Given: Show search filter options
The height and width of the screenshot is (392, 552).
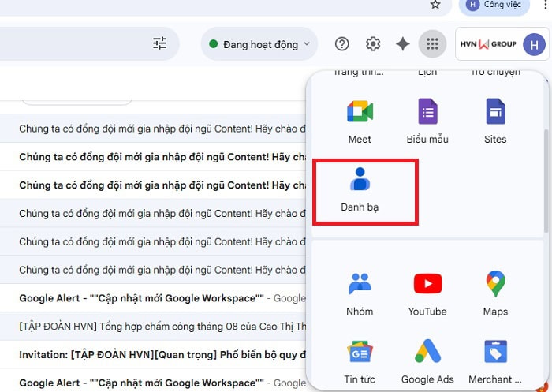Looking at the screenshot, I should [x=159, y=44].
